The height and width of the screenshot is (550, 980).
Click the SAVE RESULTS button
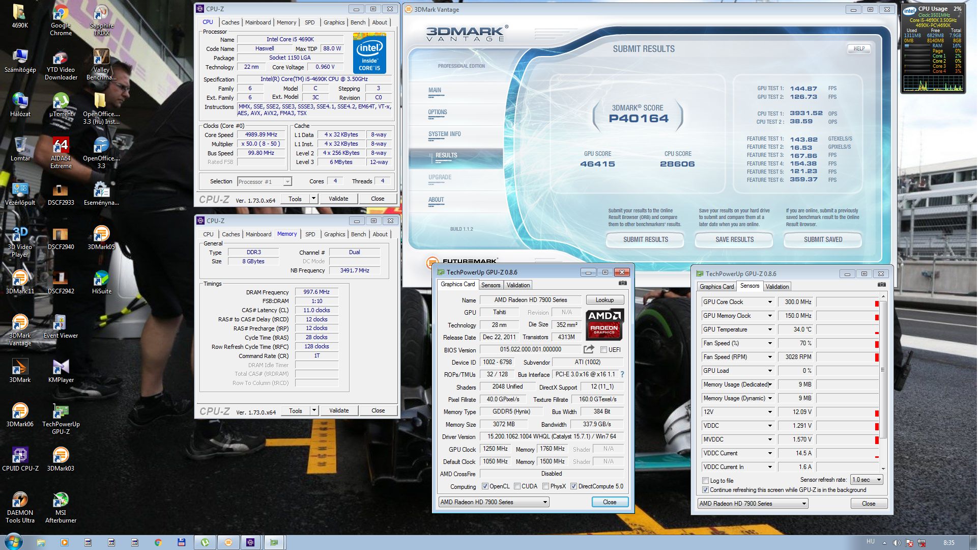734,239
